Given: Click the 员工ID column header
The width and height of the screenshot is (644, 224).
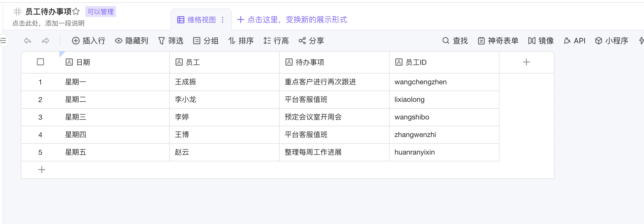Looking at the screenshot, I should (444, 62).
